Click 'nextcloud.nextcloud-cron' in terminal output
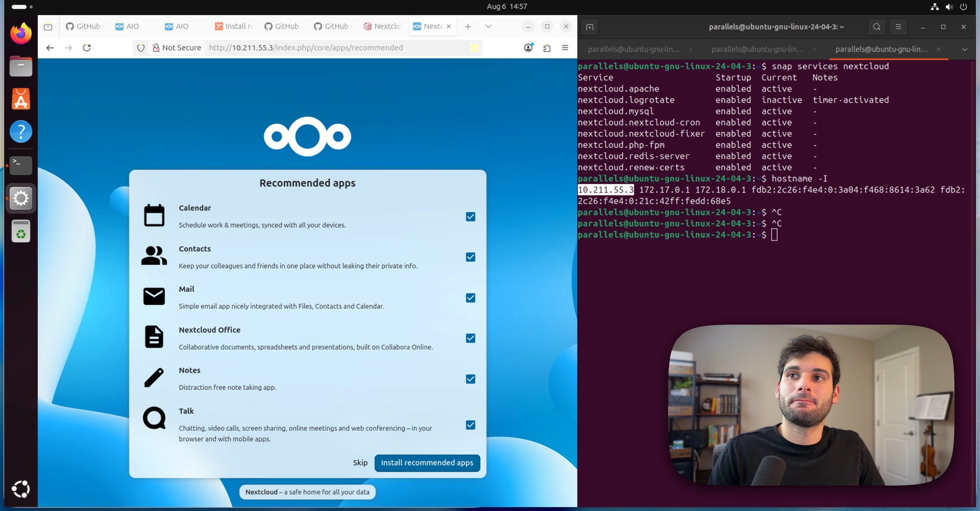The image size is (980, 511). (x=639, y=122)
